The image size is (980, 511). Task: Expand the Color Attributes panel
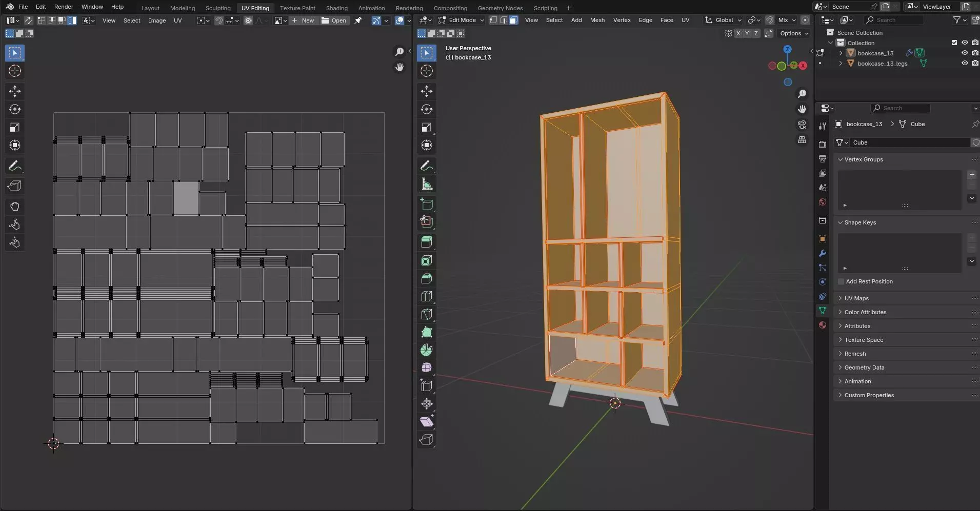point(865,312)
